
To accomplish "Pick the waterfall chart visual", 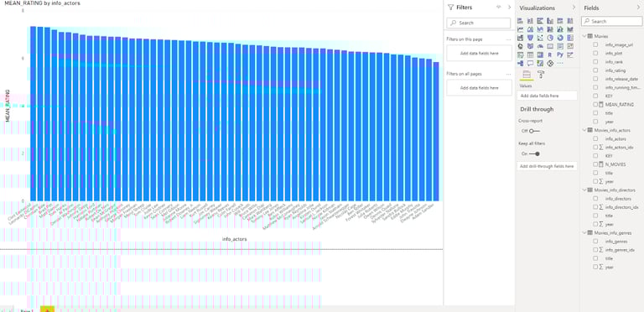I will (521, 38).
